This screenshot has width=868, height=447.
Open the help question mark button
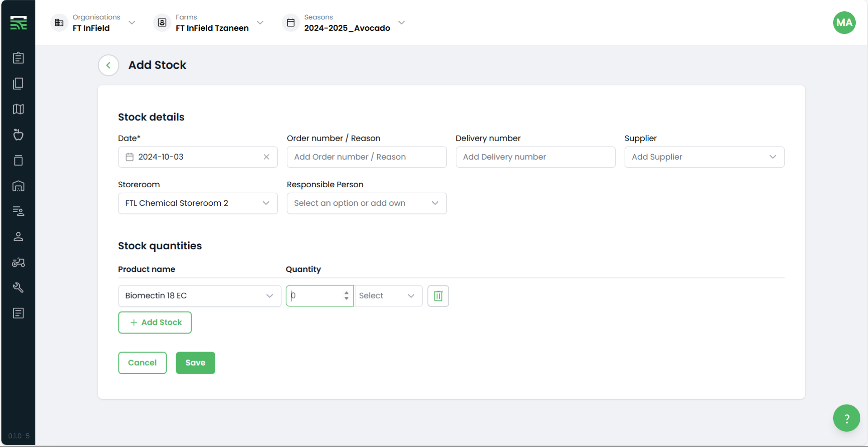point(846,418)
